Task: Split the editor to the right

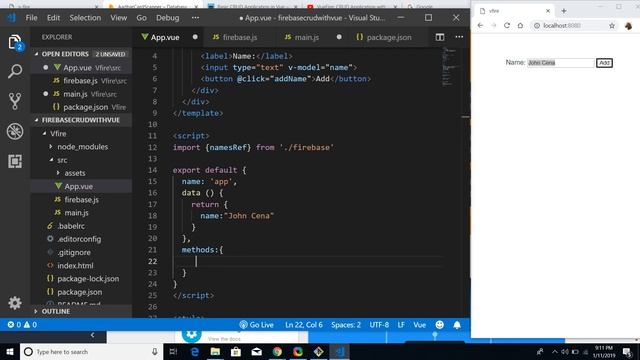Action: click(x=440, y=37)
